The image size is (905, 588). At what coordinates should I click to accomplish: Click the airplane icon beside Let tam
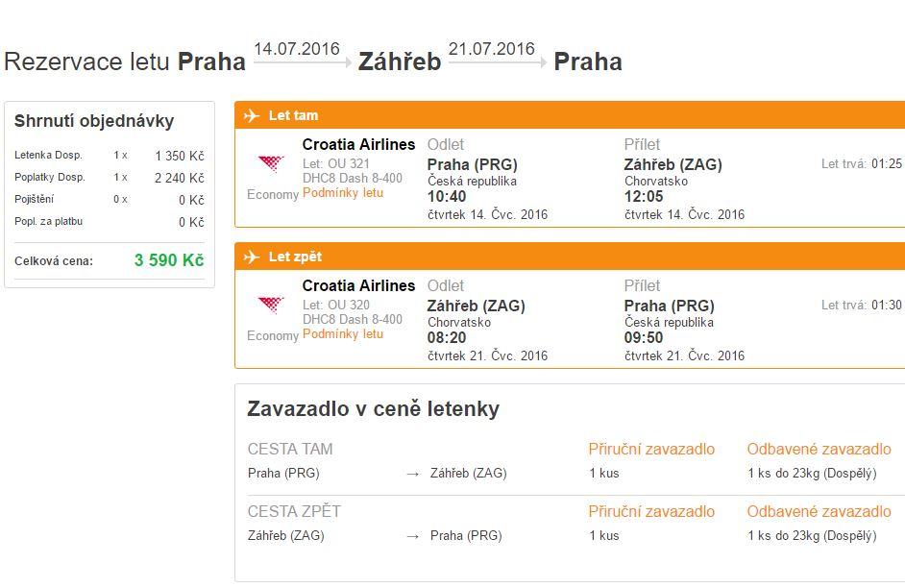point(252,116)
